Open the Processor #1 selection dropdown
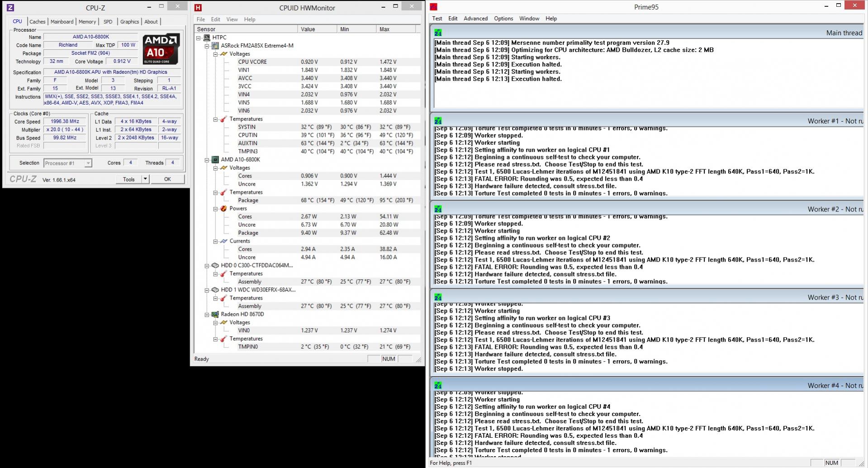The height and width of the screenshot is (468, 868). [x=88, y=163]
